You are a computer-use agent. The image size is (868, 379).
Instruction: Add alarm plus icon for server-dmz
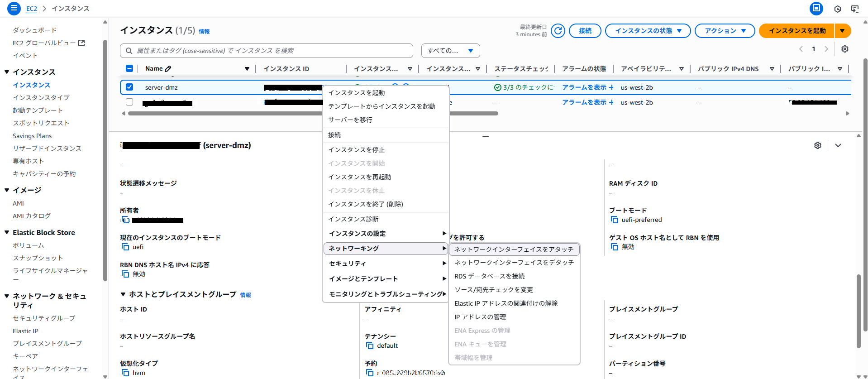(x=611, y=87)
